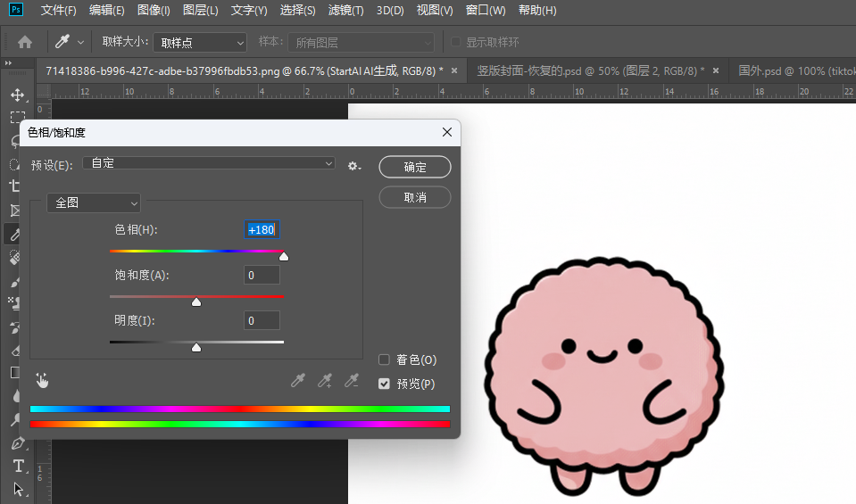856x504 pixels.
Task: Click the Home icon in options bar
Action: (25, 42)
